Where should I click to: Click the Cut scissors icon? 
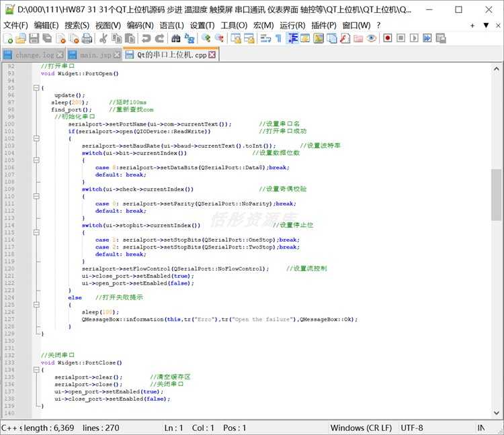pyautogui.click(x=103, y=38)
